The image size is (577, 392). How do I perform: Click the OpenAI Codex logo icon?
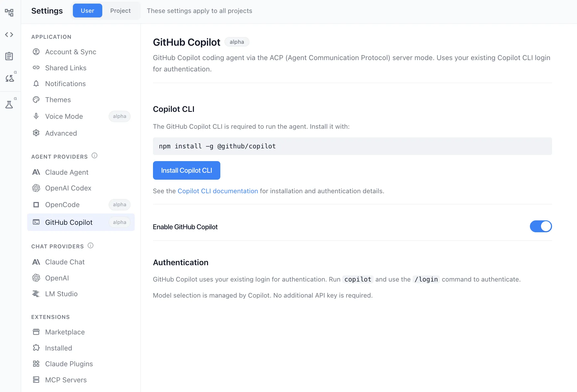coord(36,188)
